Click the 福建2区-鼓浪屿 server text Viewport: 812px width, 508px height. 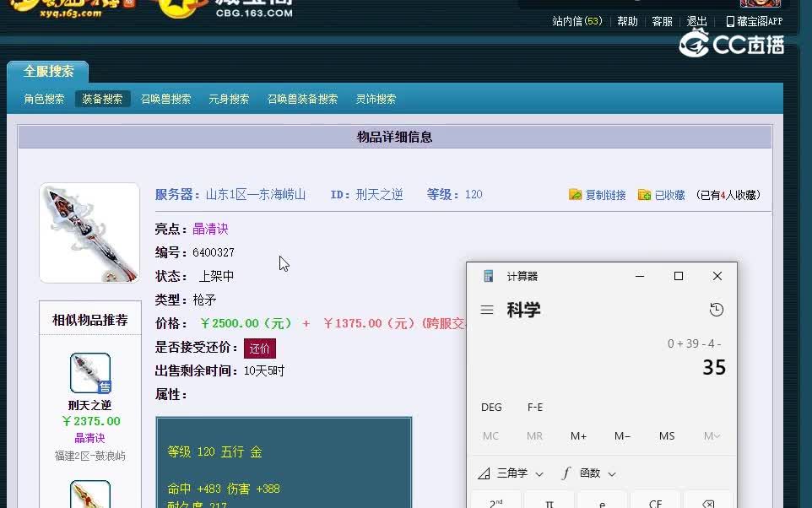[90, 457]
